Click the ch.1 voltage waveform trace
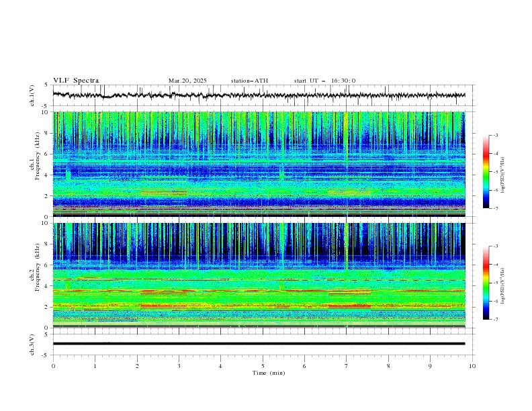The width and height of the screenshot is (532, 411). coord(259,95)
